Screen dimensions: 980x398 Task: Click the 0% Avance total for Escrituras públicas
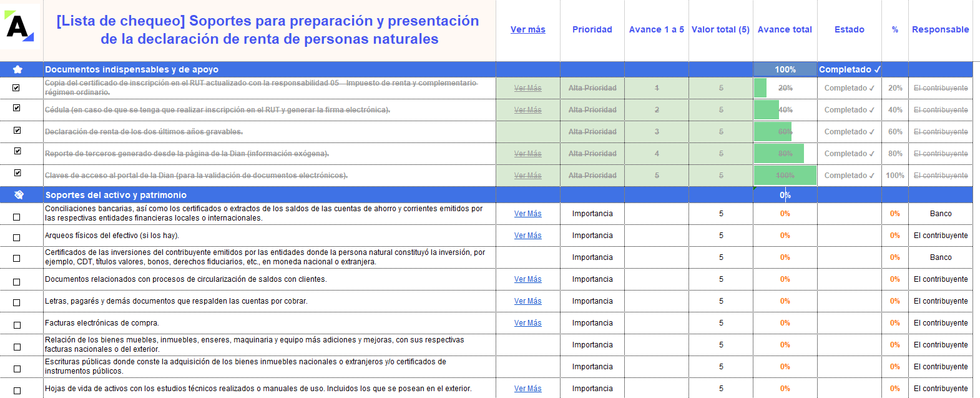[785, 367]
